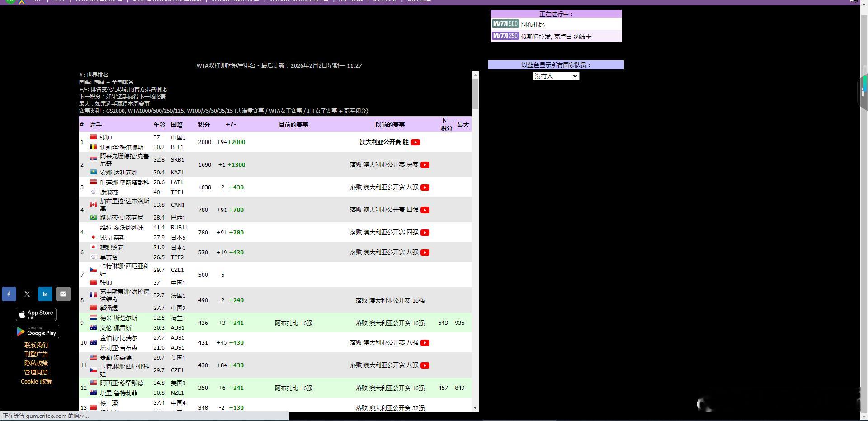Screen dimensions: 868x421
Task: Click Brazilian flag beside 路易莎·史蒂芬尼
Action: [93, 217]
